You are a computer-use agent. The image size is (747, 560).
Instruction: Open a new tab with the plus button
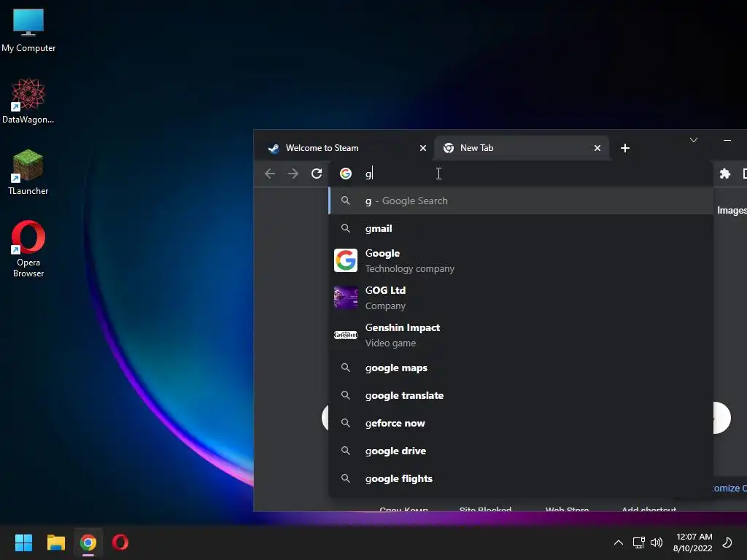pos(625,148)
